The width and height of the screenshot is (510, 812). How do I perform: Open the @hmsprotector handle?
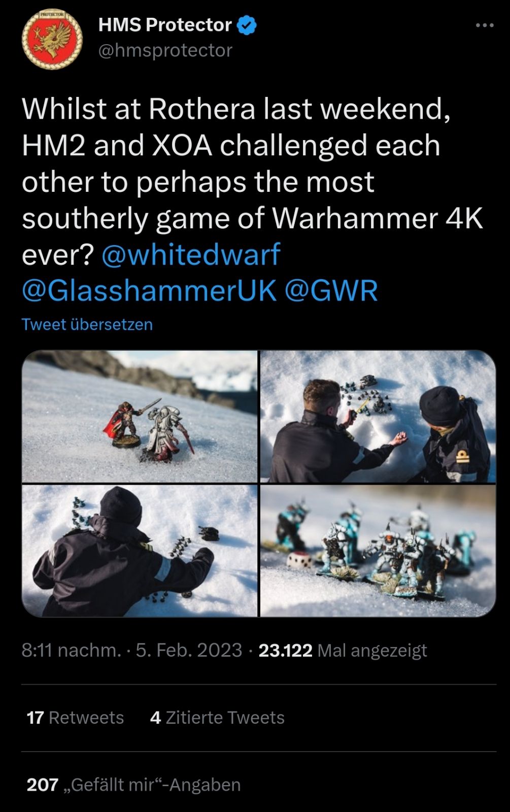(x=165, y=50)
